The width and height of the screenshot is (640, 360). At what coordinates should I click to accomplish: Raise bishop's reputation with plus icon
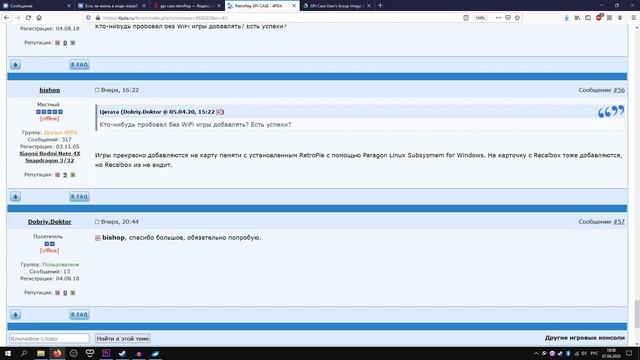click(73, 175)
